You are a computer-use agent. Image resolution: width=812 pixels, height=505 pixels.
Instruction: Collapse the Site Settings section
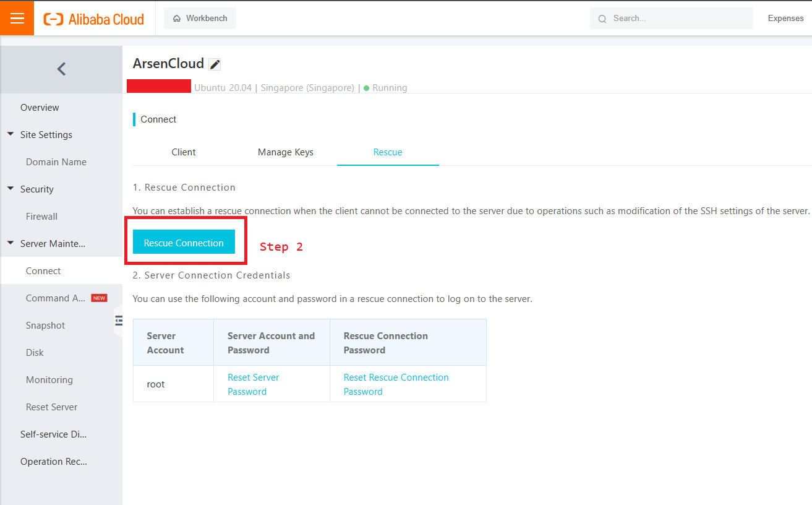10,134
